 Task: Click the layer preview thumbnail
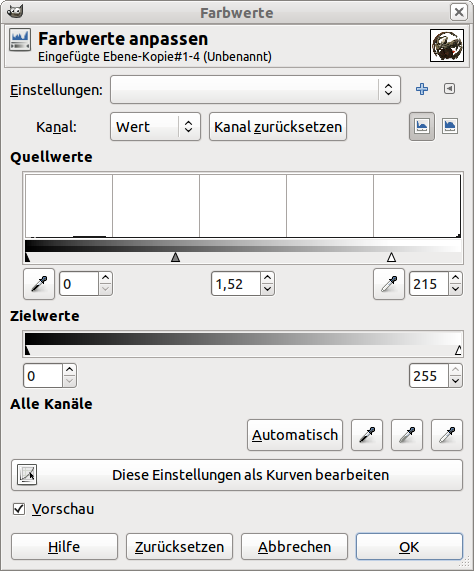coord(447,46)
